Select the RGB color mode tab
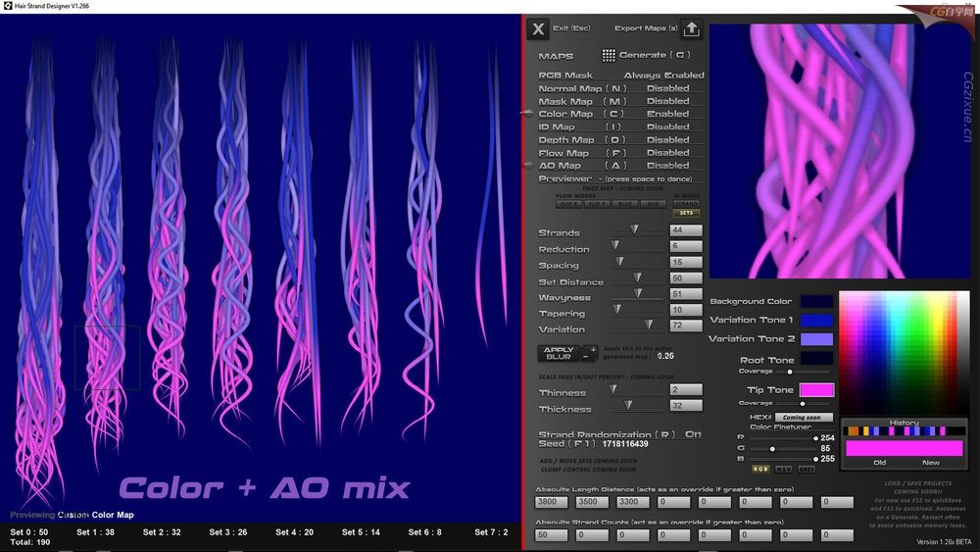 click(x=760, y=470)
